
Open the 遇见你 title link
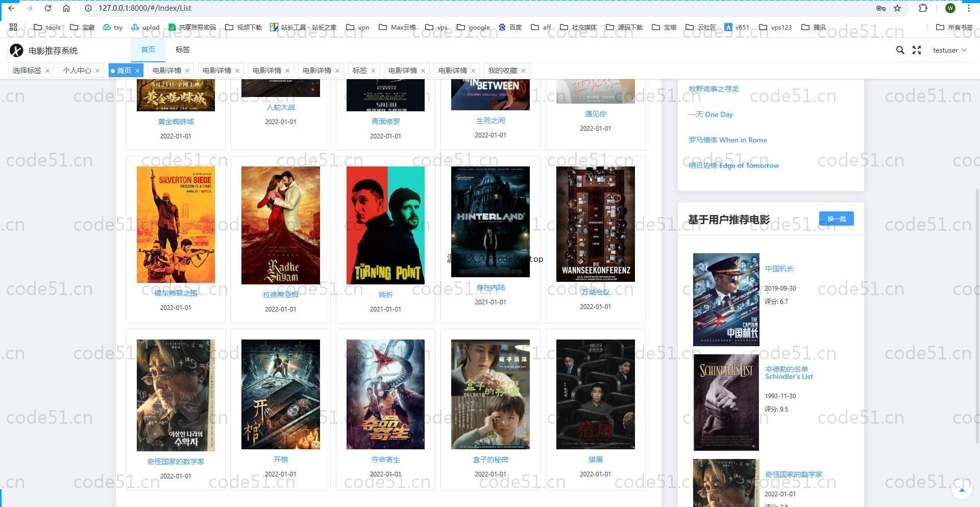(596, 114)
